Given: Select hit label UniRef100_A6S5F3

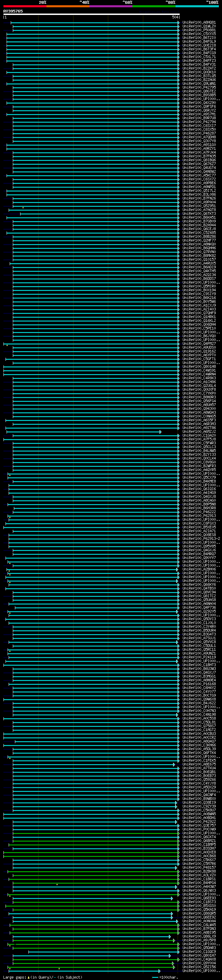Looking at the screenshot, I should pos(199,420).
